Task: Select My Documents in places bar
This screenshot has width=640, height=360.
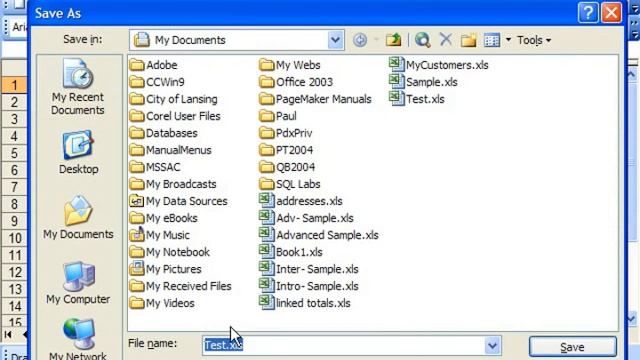Action: click(x=78, y=217)
